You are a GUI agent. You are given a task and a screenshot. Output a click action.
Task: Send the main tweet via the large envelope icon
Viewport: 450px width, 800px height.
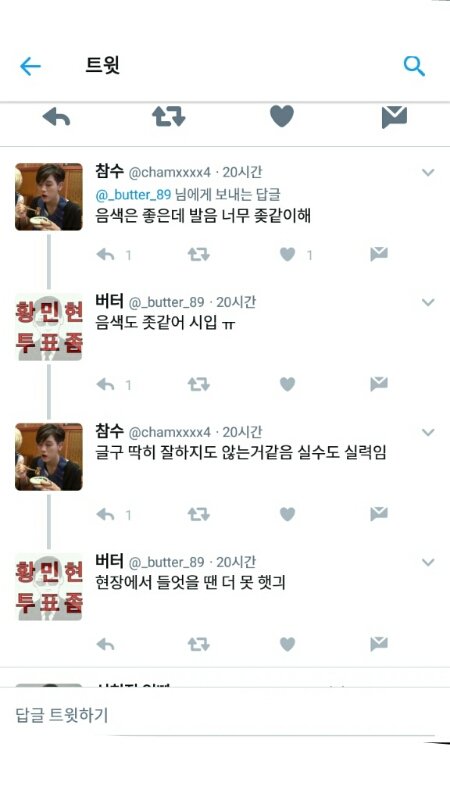coord(394,117)
